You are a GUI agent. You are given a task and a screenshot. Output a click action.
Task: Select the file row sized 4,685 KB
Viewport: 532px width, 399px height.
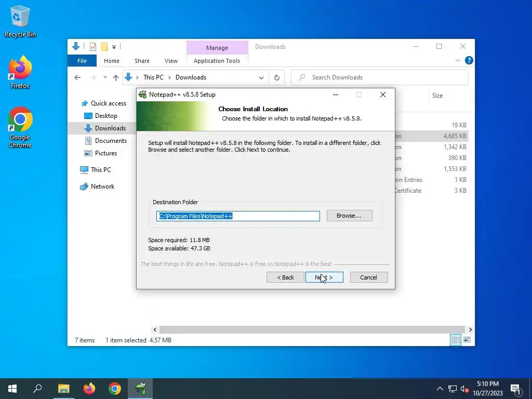(432, 136)
